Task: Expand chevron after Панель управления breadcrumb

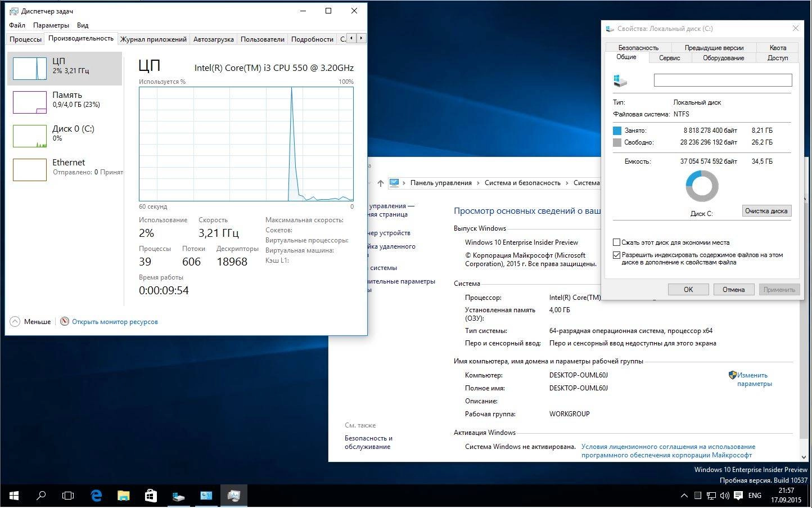Action: click(478, 183)
